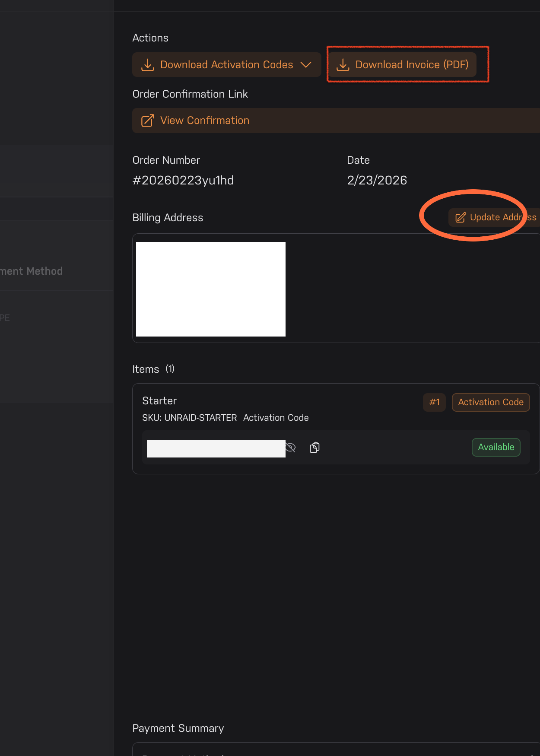This screenshot has width=540, height=756.
Task: Click the external link icon beside View Confirmation
Action: pyautogui.click(x=147, y=121)
